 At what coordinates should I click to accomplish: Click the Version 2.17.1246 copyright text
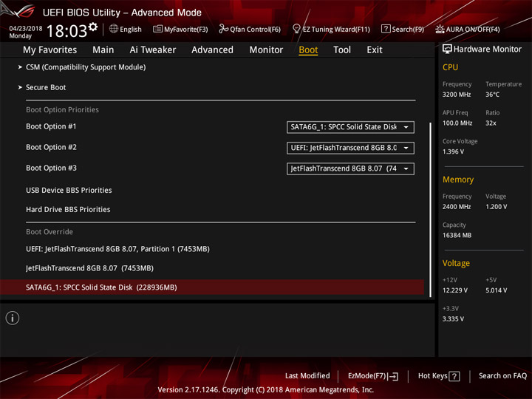[266, 390]
